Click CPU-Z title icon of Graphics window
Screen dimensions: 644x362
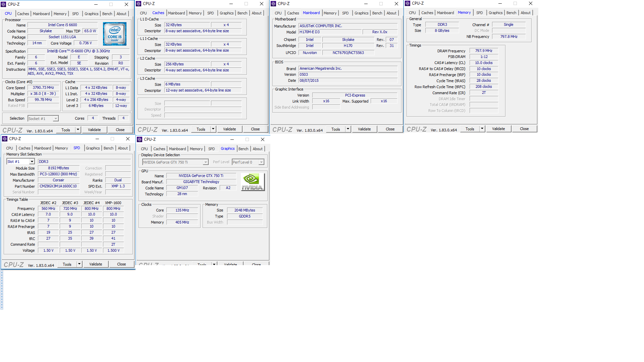coord(140,139)
